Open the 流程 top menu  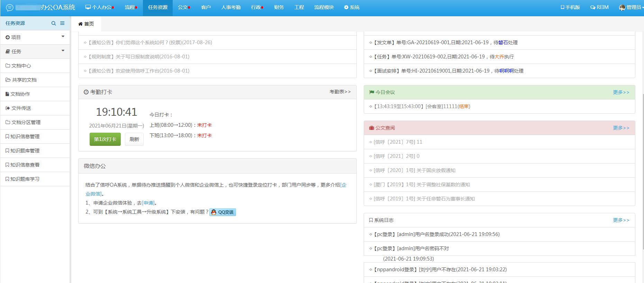point(131,7)
